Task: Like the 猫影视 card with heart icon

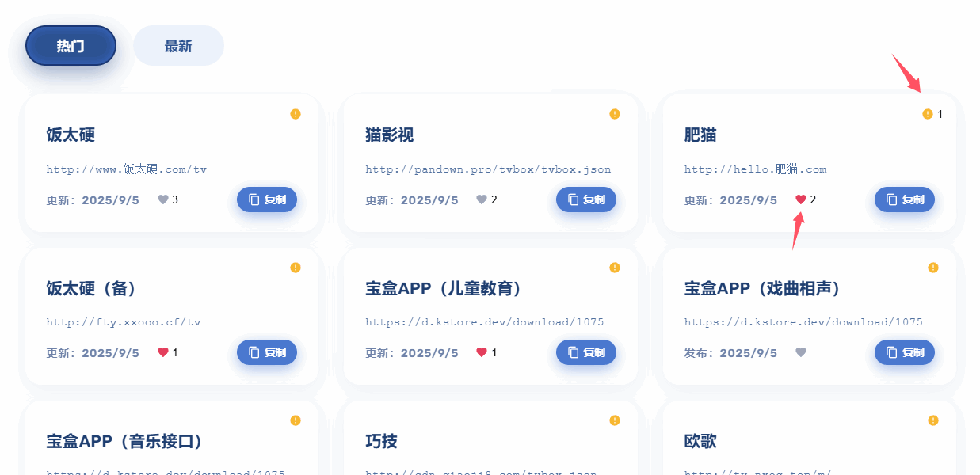Action: [481, 199]
